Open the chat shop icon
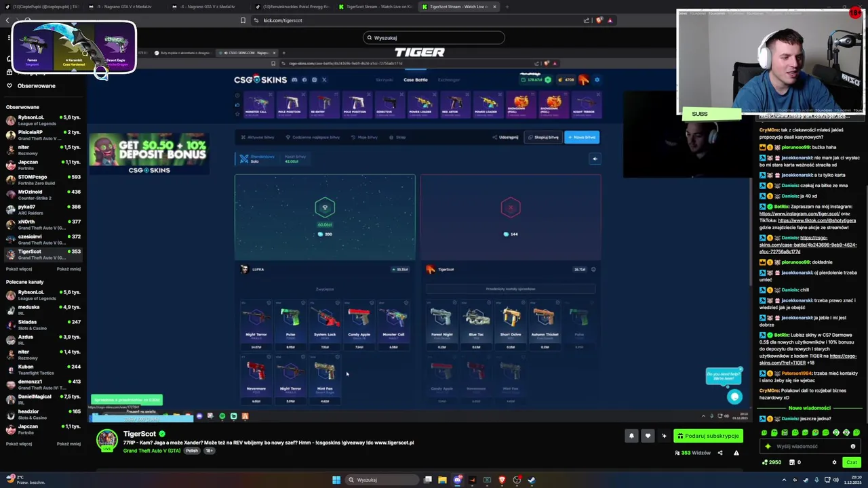 tap(791, 462)
